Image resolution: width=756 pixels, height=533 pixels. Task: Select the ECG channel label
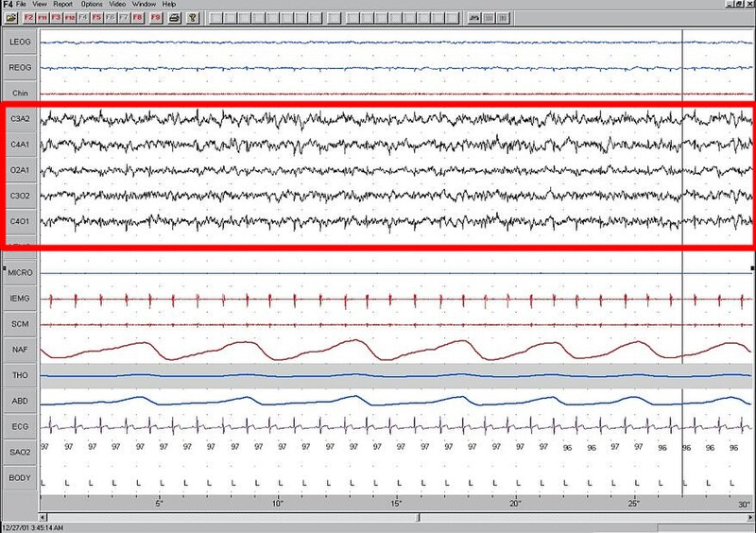click(x=20, y=426)
